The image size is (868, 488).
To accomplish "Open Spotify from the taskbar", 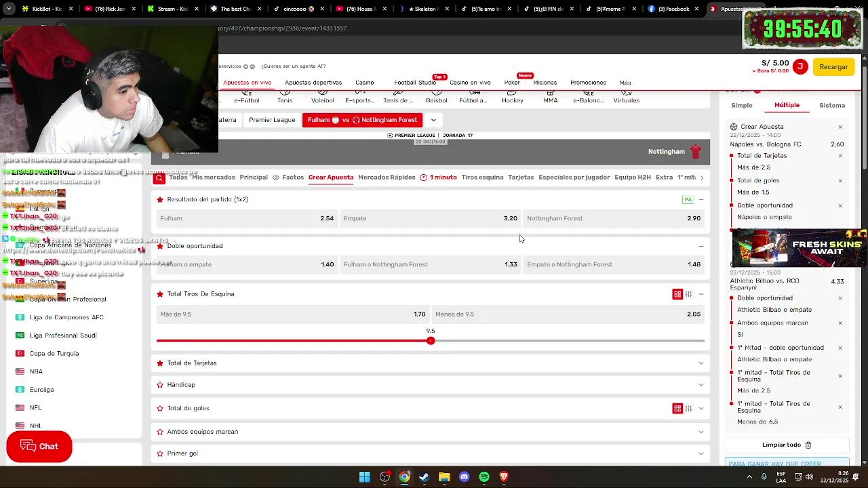I will point(484,476).
